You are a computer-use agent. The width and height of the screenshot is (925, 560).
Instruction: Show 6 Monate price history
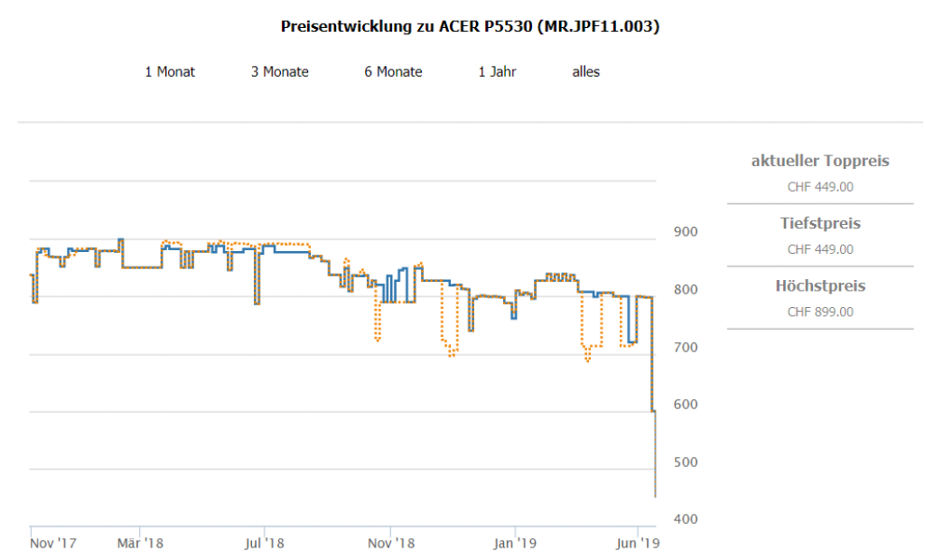[393, 71]
